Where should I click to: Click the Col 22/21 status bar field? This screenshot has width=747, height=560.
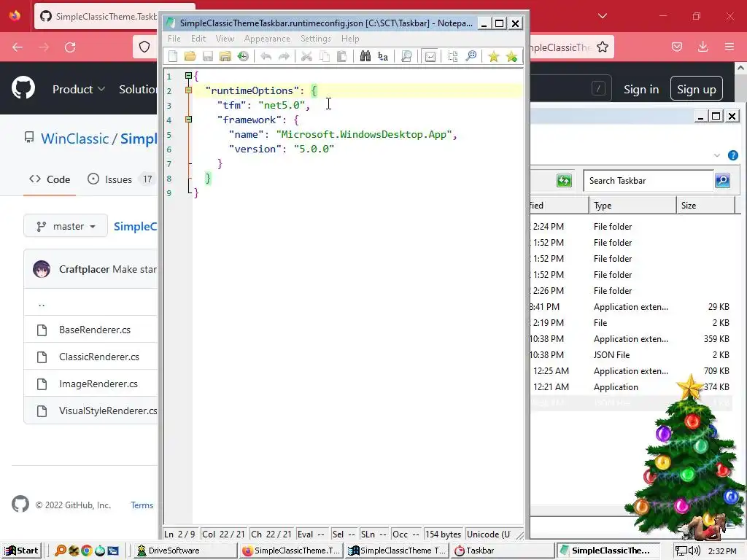[223, 534]
